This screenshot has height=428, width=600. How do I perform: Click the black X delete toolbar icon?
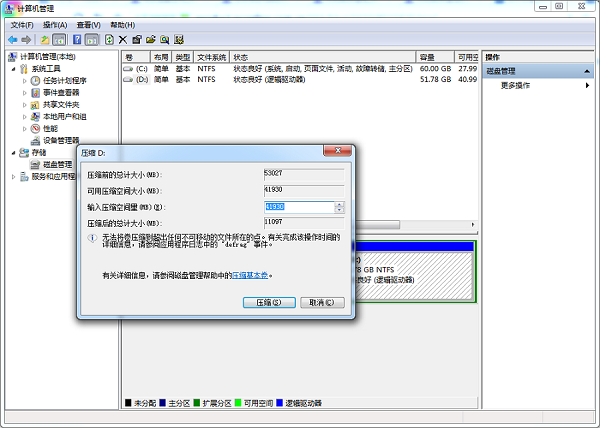coord(122,39)
